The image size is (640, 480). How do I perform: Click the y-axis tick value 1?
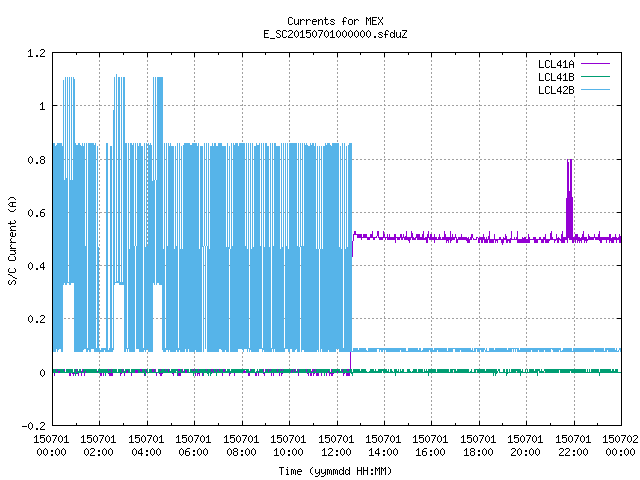tap(42, 107)
